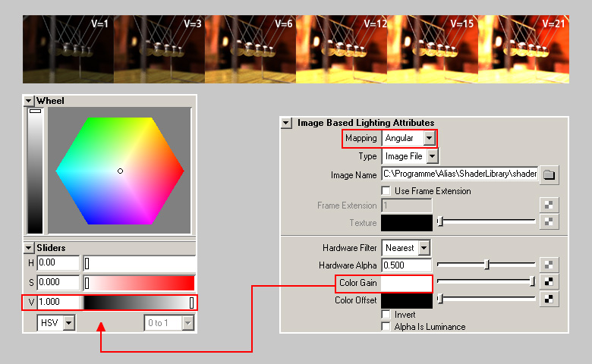Click map texture icon beside Frame Extension

point(549,206)
